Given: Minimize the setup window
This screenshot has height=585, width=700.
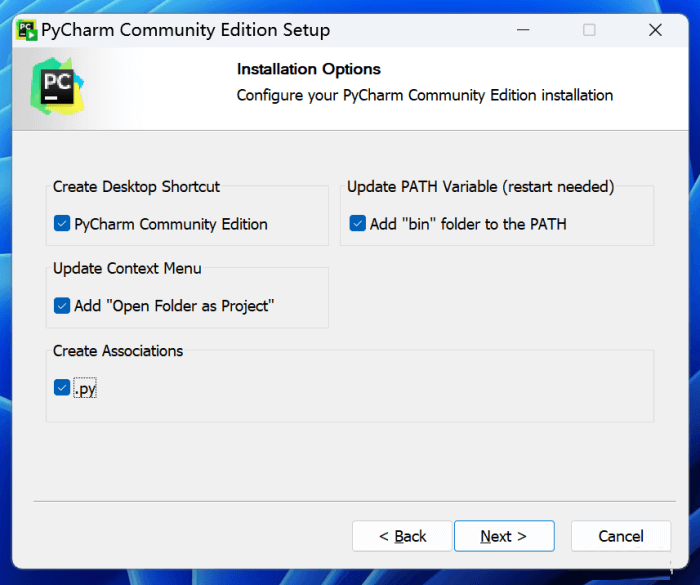Looking at the screenshot, I should point(523,30).
